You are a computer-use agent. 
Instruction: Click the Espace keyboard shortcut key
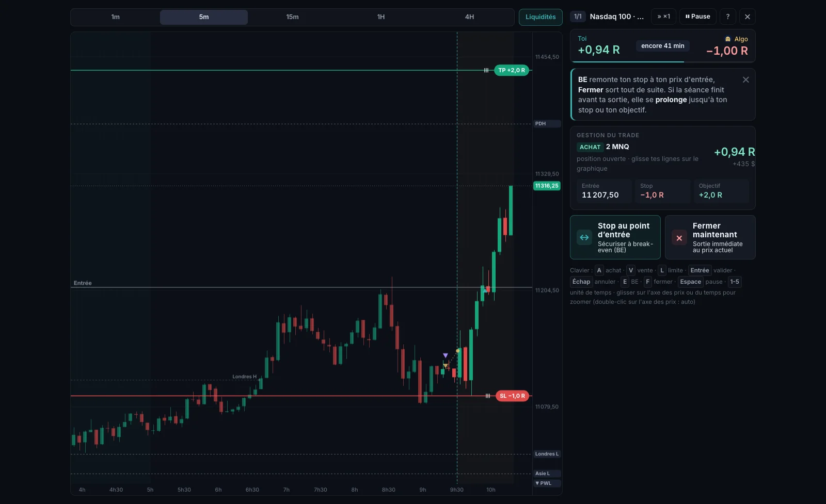(691, 282)
